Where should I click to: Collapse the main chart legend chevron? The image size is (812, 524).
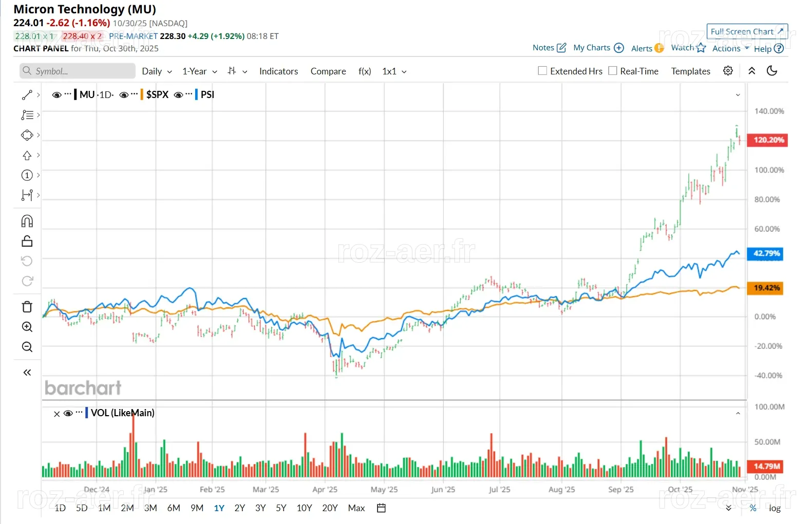click(738, 95)
